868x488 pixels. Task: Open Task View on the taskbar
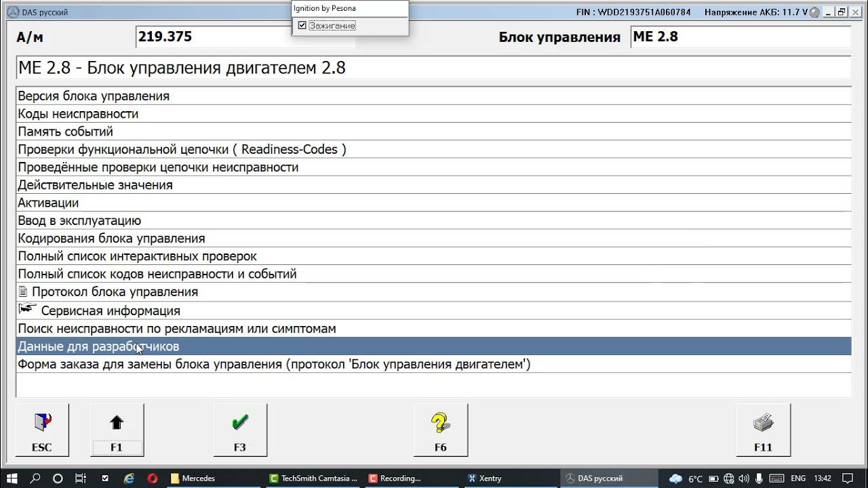pos(80,478)
